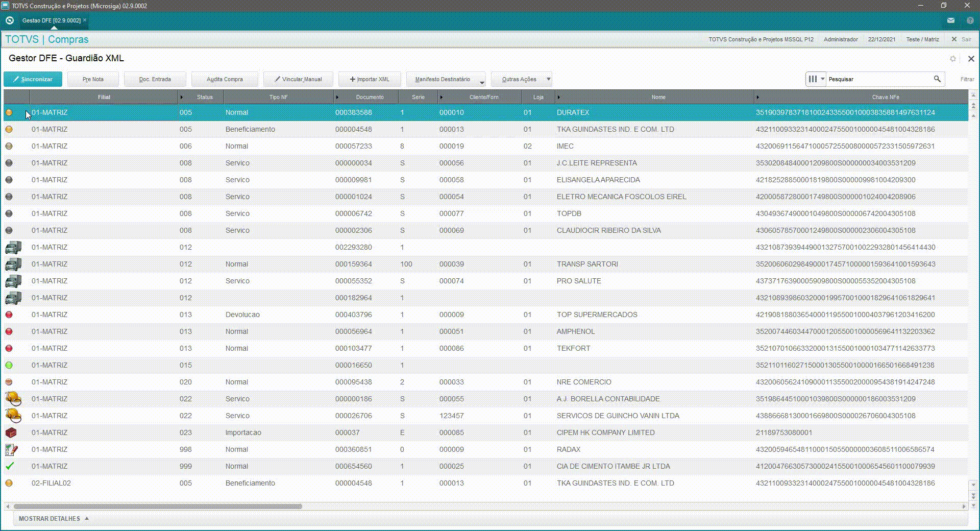Click the status icon for NRE COMERCIO row
The image size is (980, 531).
(9, 382)
